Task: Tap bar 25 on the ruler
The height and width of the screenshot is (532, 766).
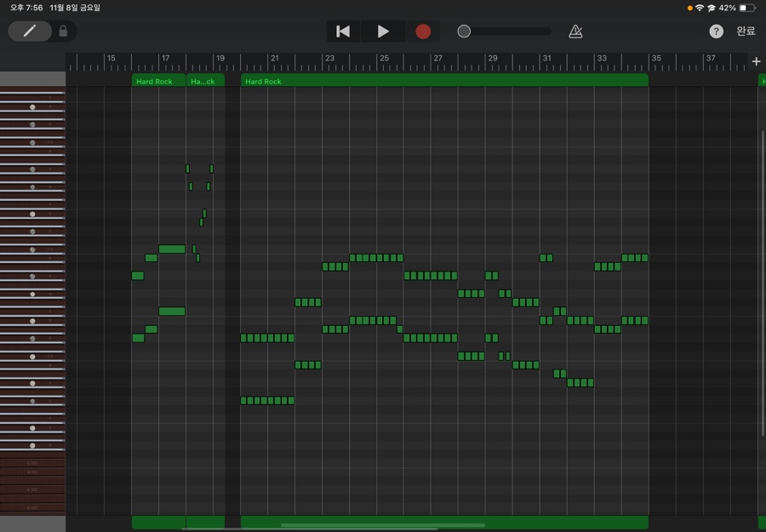Action: [x=385, y=58]
